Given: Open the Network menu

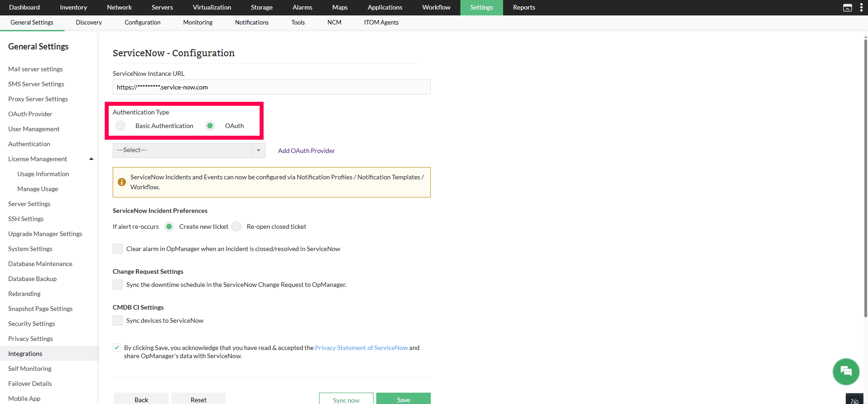Looking at the screenshot, I should 120,7.
